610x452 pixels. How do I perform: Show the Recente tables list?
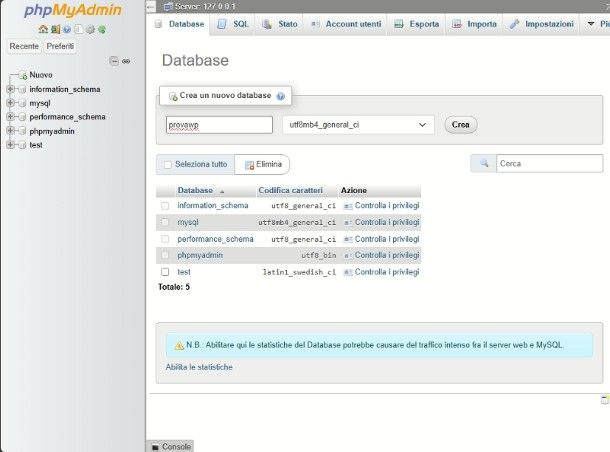tap(24, 46)
